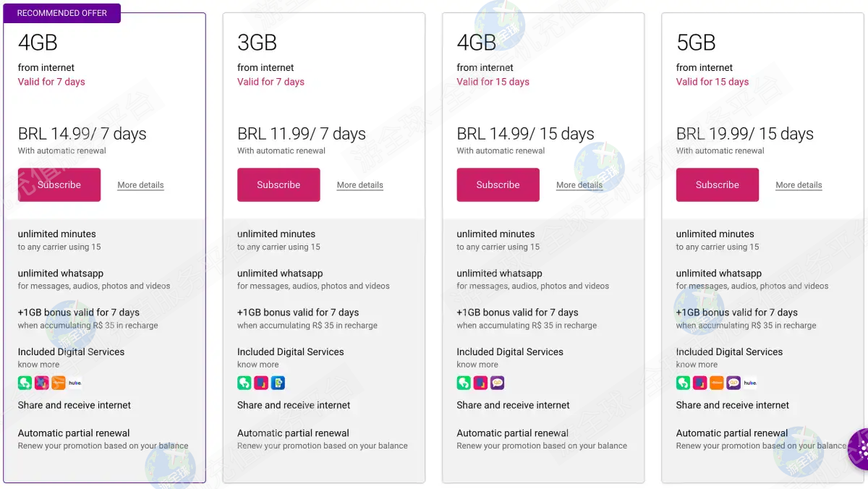Image resolution: width=868 pixels, height=489 pixels.
Task: Click know more in the 4GB 15-day plan
Action: (477, 365)
